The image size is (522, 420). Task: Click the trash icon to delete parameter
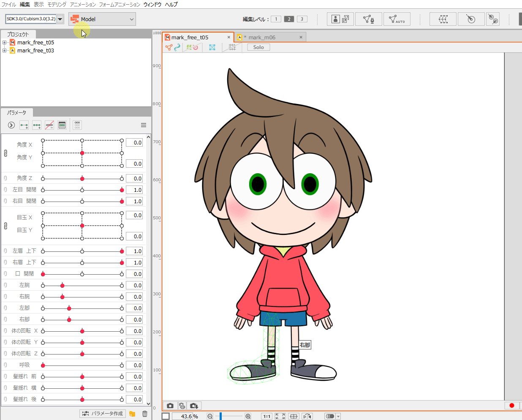pyautogui.click(x=145, y=414)
